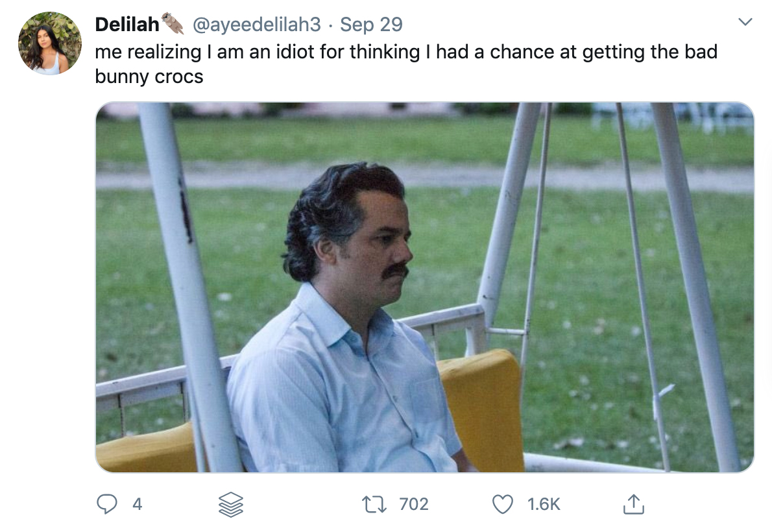Click the otter emoji beside Delilah's name

tap(173, 24)
